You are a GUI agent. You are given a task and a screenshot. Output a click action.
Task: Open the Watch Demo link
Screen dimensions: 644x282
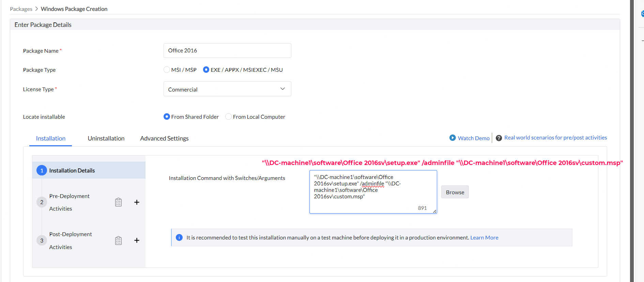click(x=474, y=138)
